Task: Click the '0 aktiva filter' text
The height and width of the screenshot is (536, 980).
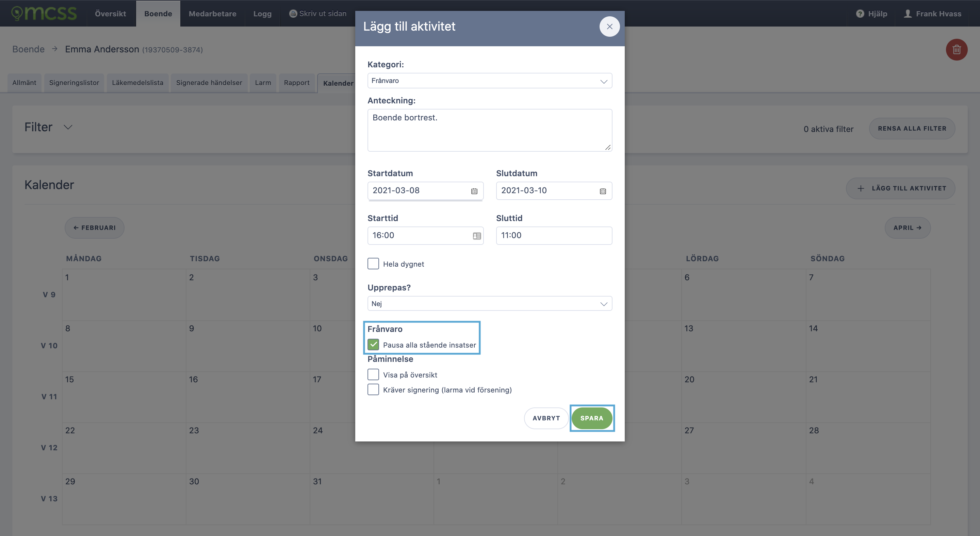Action: click(x=828, y=129)
